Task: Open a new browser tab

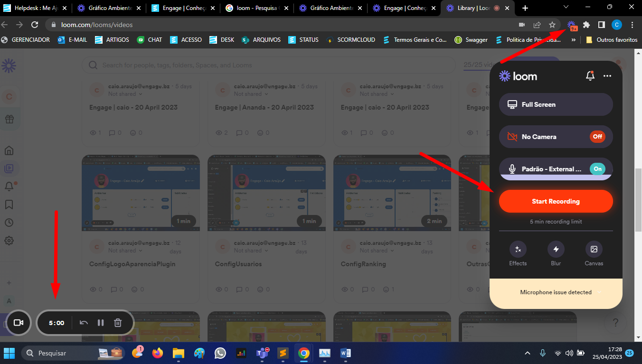Action: (x=525, y=8)
